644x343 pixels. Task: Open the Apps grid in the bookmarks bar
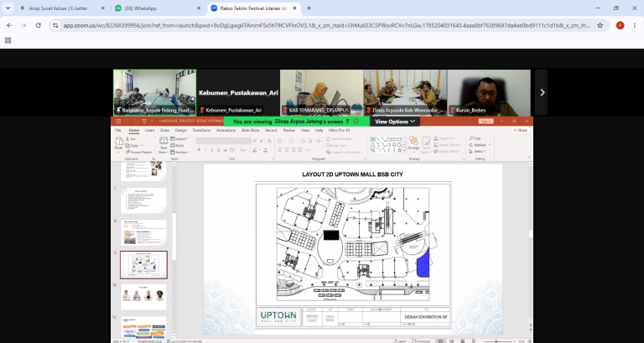click(8, 40)
